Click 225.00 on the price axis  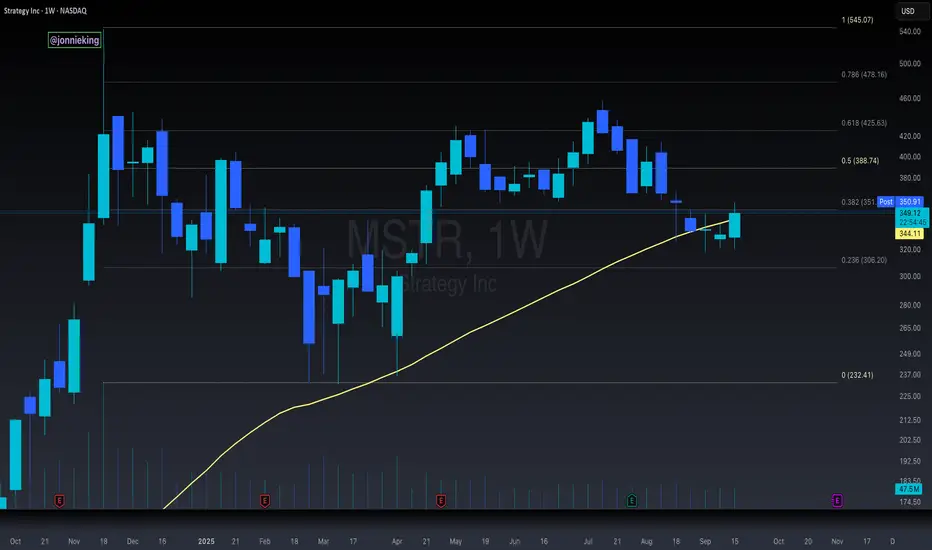pos(910,396)
